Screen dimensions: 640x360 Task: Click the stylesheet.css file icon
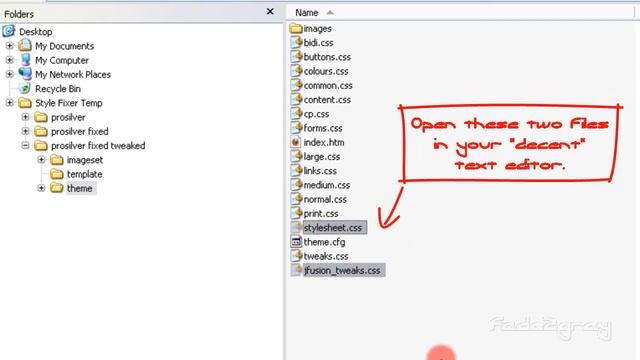296,227
